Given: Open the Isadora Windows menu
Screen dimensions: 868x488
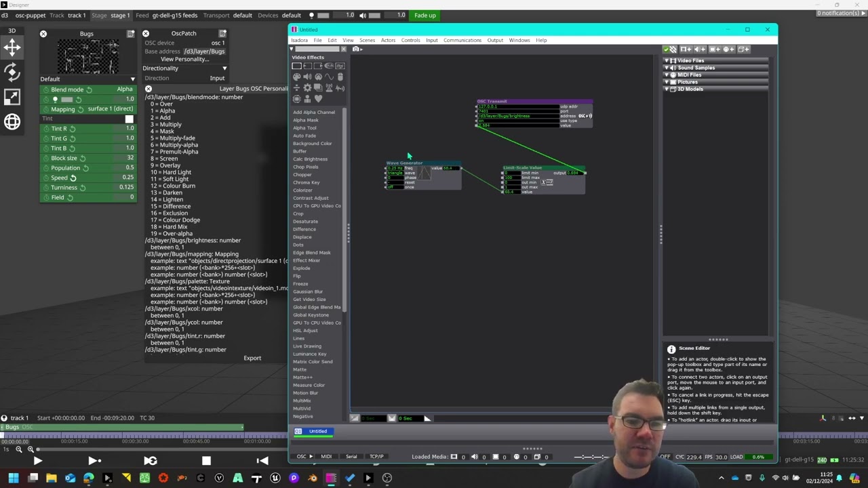Looking at the screenshot, I should click(519, 41).
